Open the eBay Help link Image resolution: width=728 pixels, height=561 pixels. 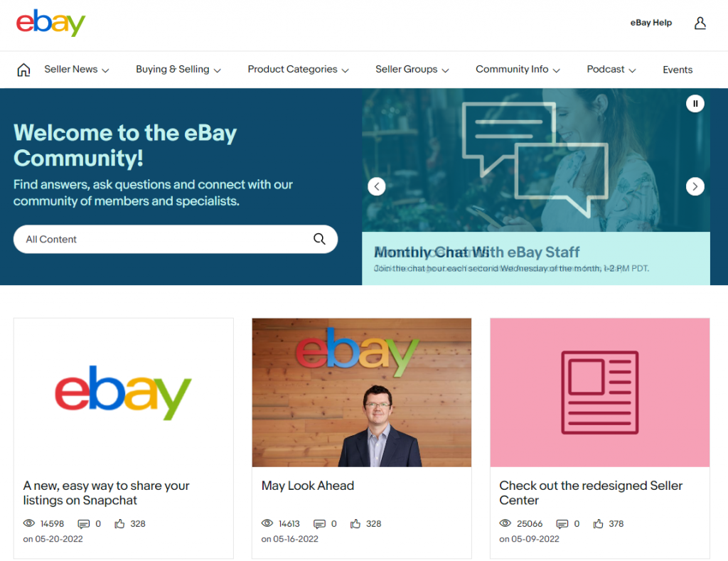(651, 23)
